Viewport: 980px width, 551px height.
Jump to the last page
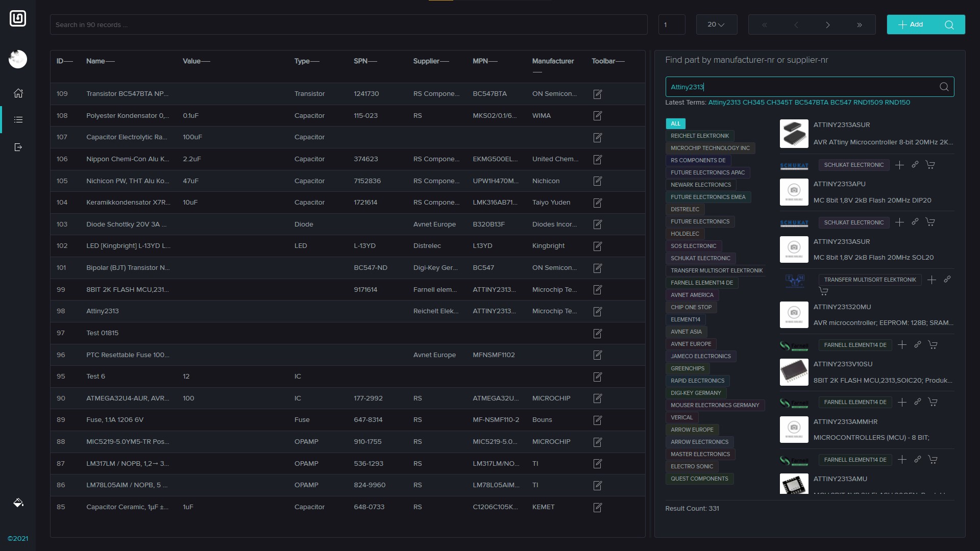[860, 24]
